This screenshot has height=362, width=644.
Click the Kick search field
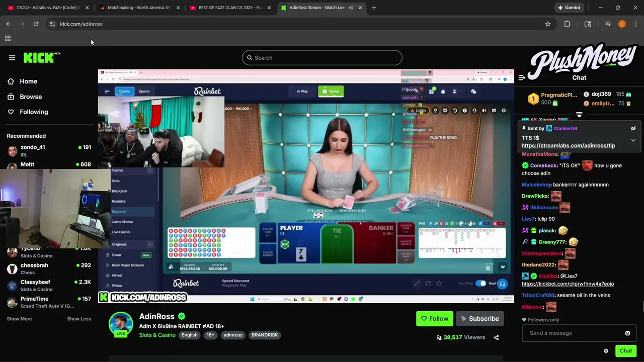(x=322, y=58)
